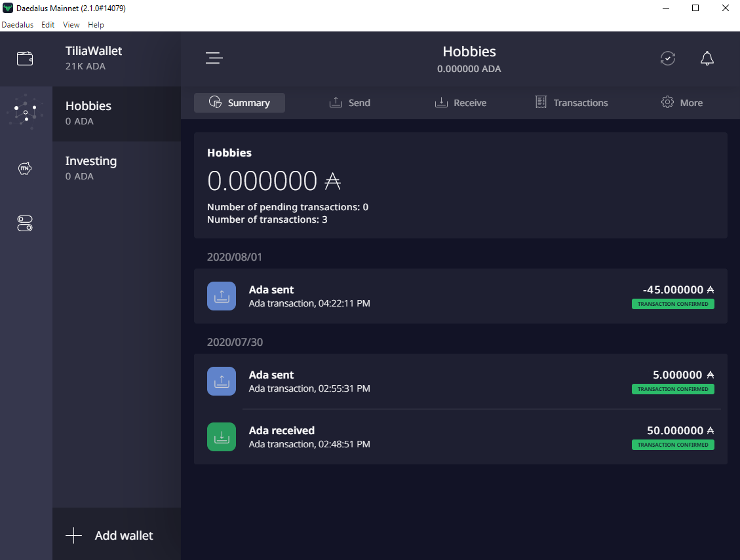Screen dimensions: 740x560
Task: Click the Ada sent icon for 5.000000
Action: click(222, 381)
